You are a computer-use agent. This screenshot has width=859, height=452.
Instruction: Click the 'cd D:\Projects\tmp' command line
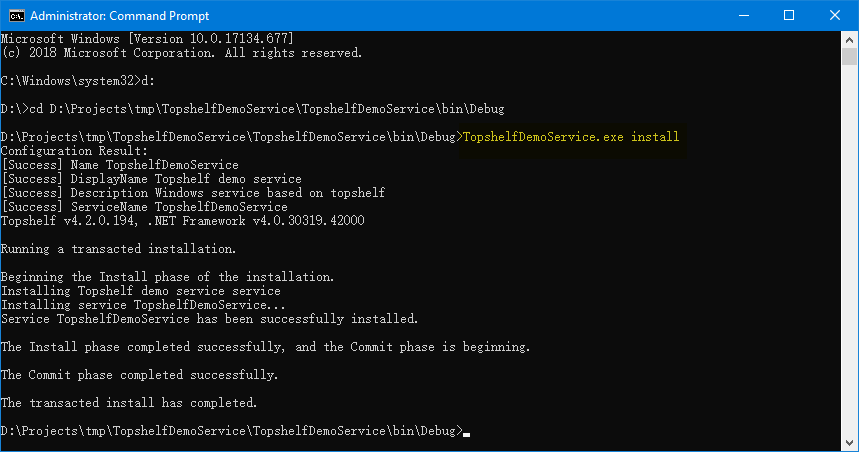coord(267,109)
